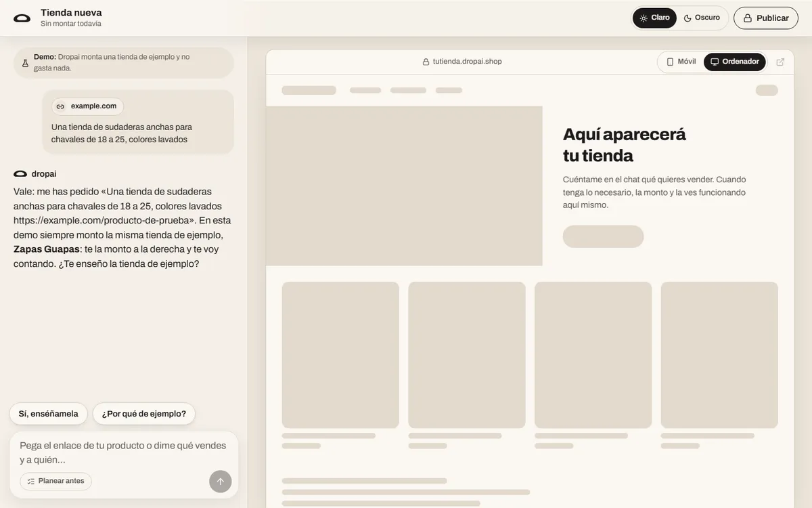
Task: Open the example.com link chip
Action: 88,106
